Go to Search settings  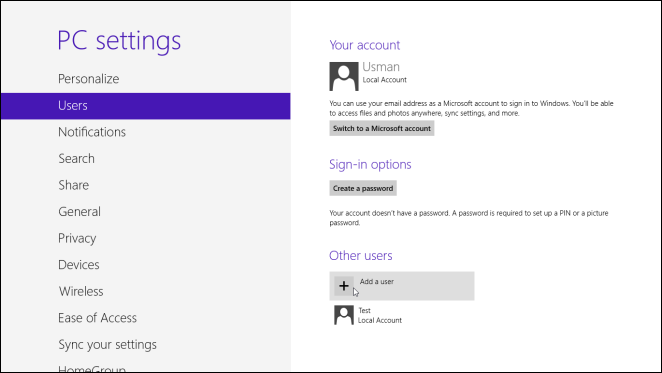tap(76, 159)
